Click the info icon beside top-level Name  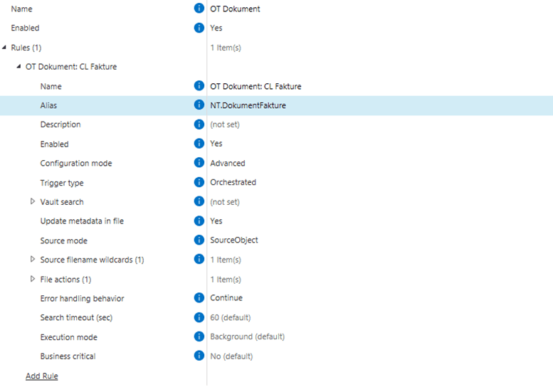pyautogui.click(x=199, y=9)
